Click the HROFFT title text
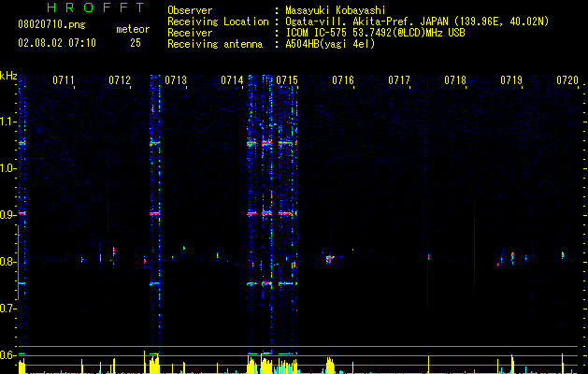Viewport: 588px width, 374px height. [96, 7]
